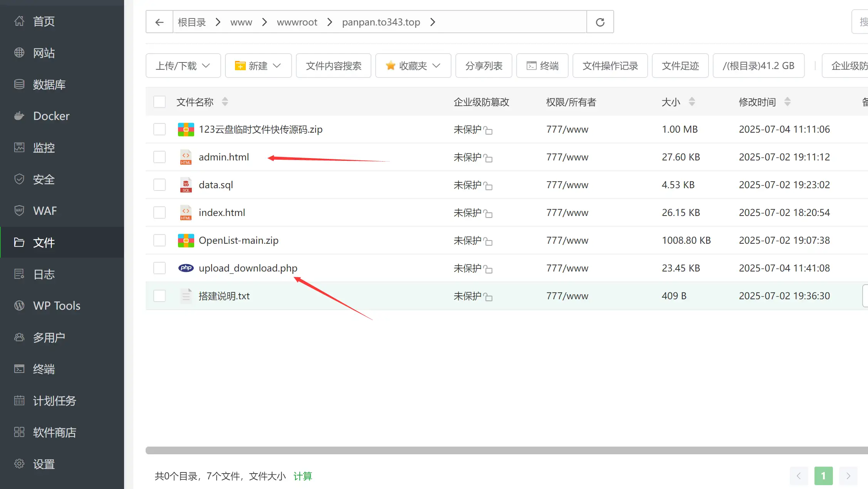Viewport: 868px width, 489px height.
Task: Tick the select-all files checkbox
Action: pos(159,102)
